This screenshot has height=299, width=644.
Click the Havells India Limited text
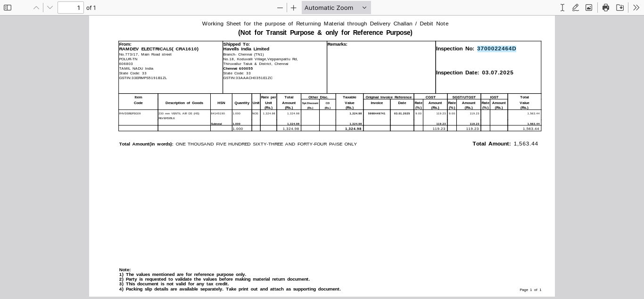246,49
